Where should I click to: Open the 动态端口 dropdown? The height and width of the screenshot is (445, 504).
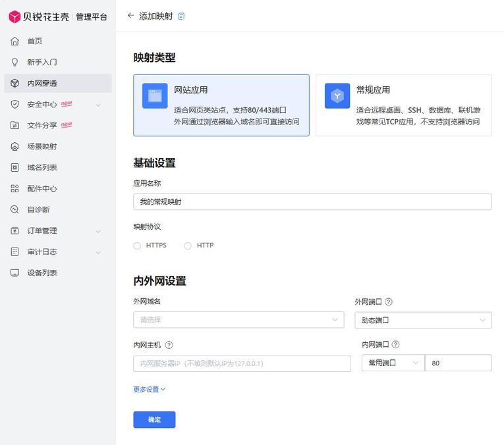coord(423,320)
